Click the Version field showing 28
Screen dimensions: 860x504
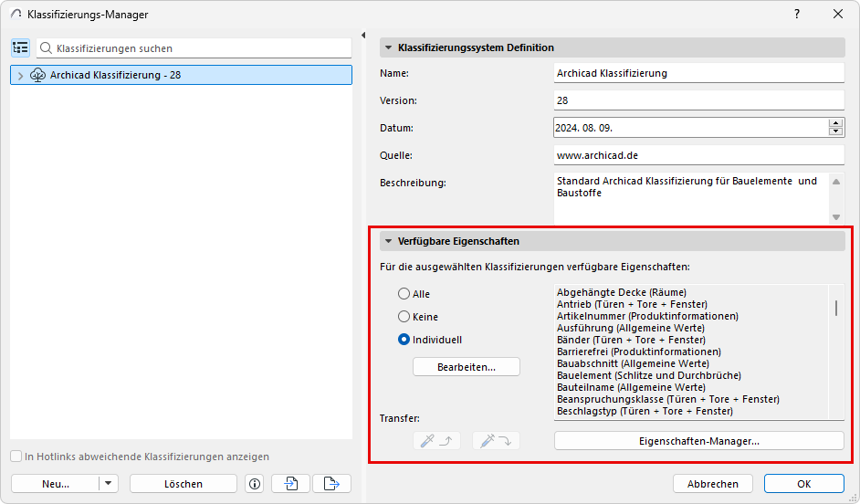pos(698,100)
